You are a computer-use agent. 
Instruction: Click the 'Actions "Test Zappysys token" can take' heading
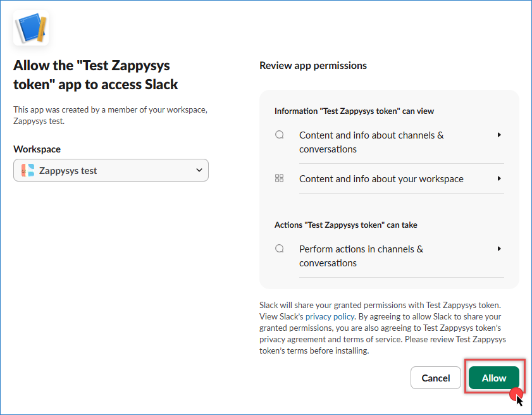[345, 225]
